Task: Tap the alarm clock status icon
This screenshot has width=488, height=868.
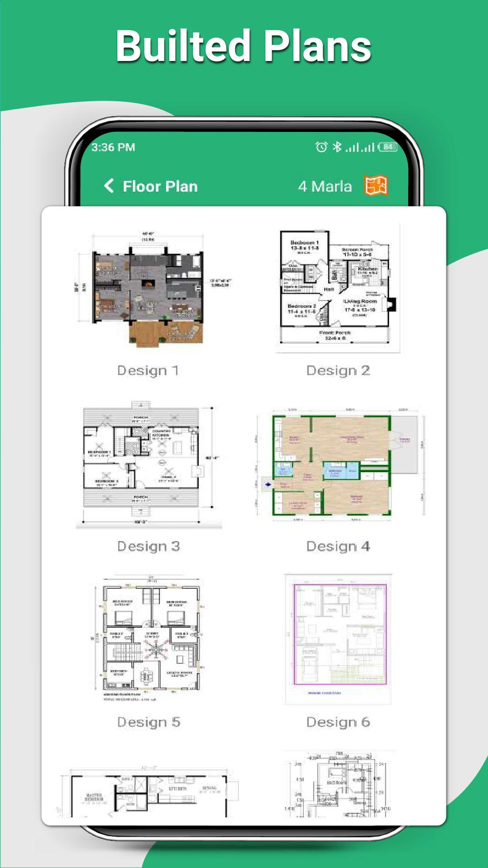Action: pyautogui.click(x=321, y=147)
